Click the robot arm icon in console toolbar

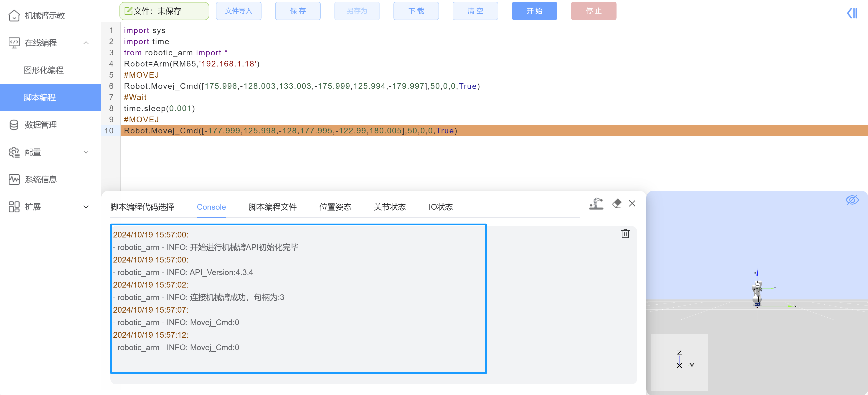coord(596,204)
